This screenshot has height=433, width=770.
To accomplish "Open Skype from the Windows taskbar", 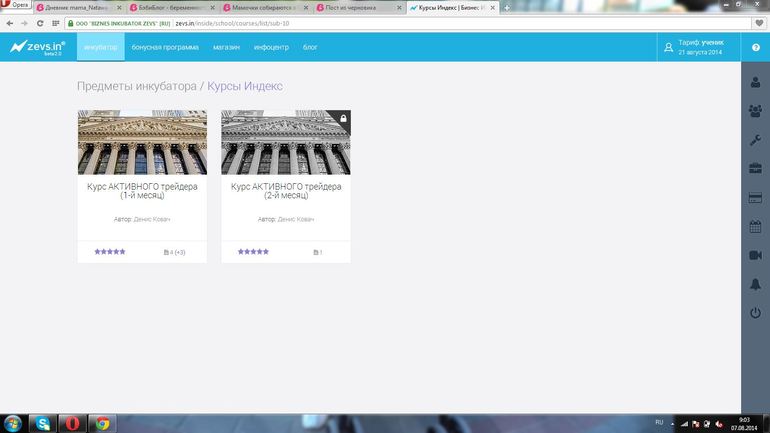I will pos(42,423).
